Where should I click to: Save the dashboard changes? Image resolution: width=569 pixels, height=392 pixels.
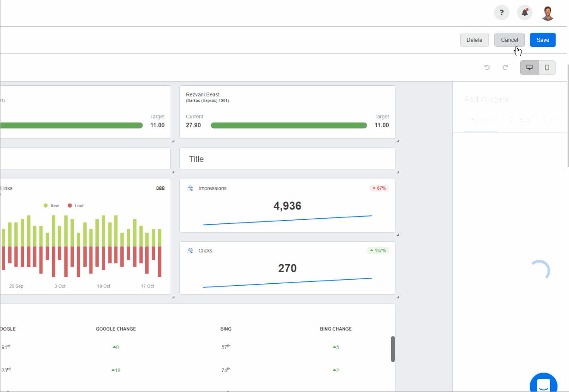543,40
